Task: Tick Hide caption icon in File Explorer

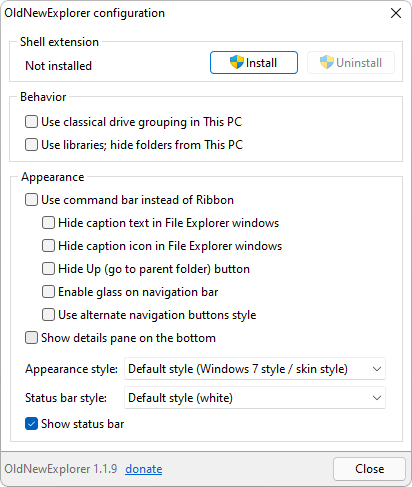Action: 48,246
